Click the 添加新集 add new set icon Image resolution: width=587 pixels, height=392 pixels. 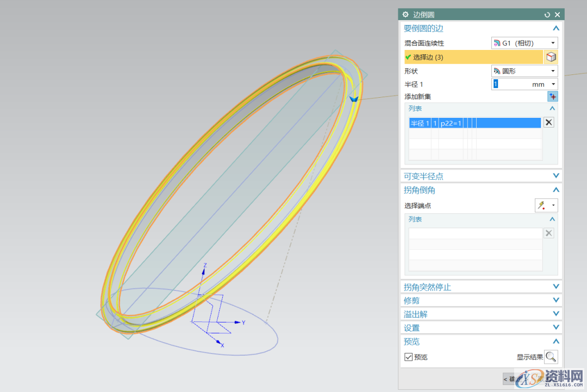tap(552, 97)
